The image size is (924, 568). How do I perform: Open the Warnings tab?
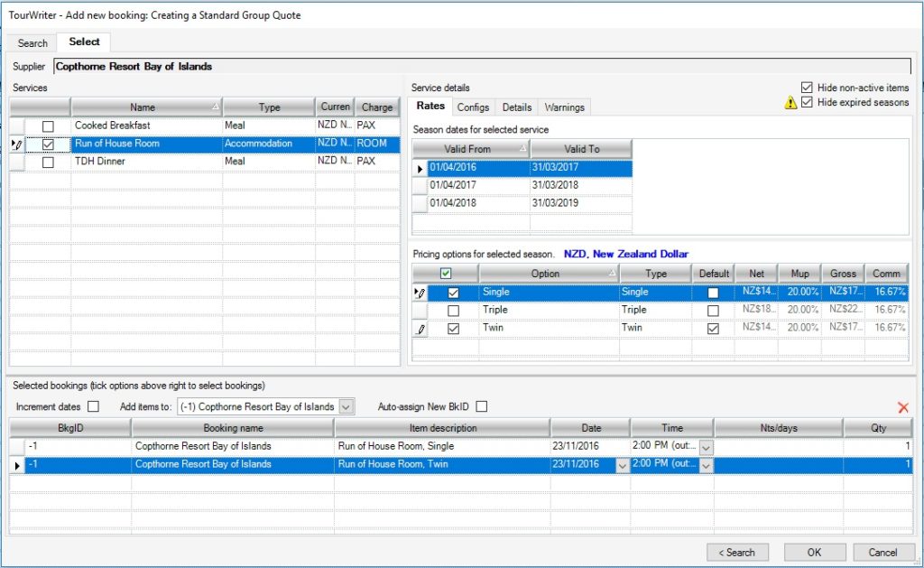pos(563,107)
